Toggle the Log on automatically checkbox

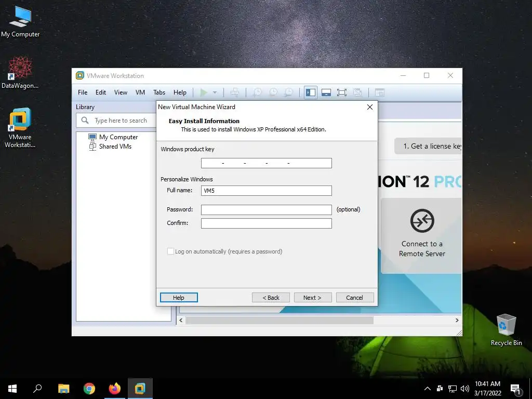170,251
